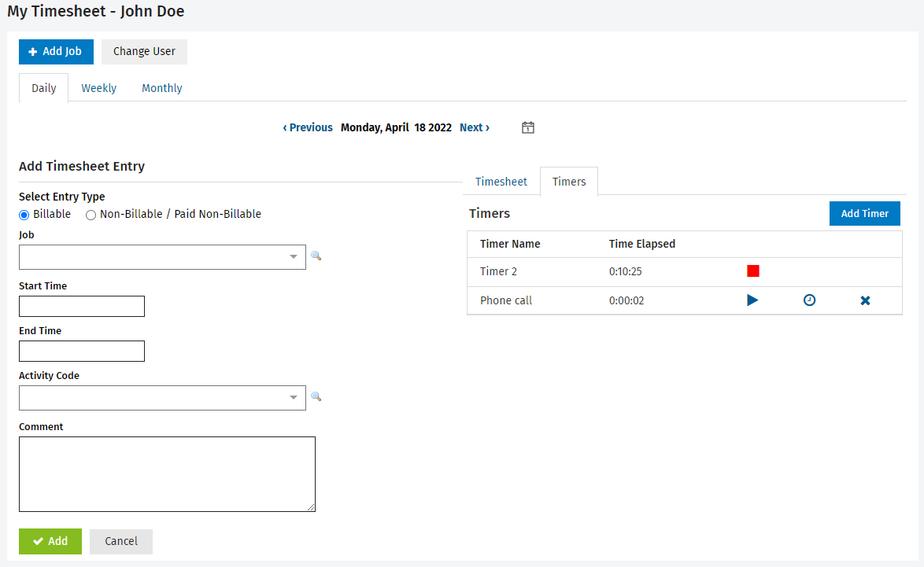The image size is (924, 567).
Task: Switch to the Monthly tab
Action: pyautogui.click(x=162, y=88)
